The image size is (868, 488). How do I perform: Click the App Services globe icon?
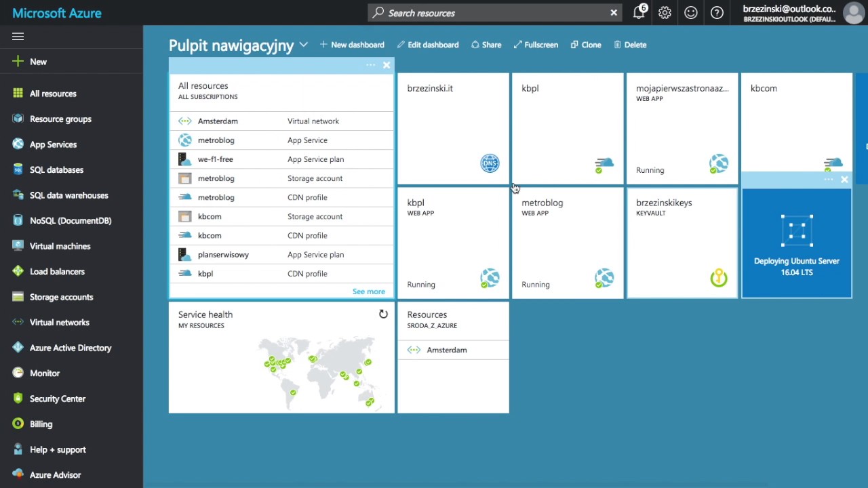click(x=18, y=144)
